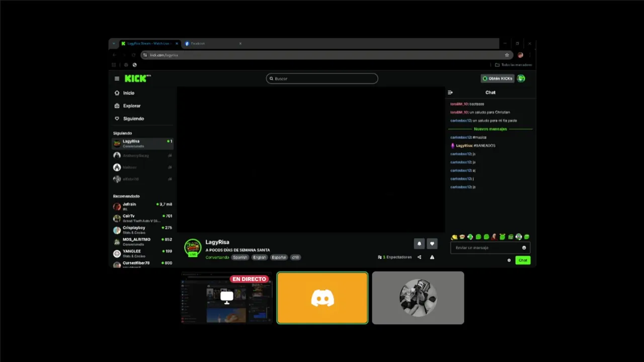Select the orange Discord participant tile
The image size is (644, 362).
click(x=323, y=298)
